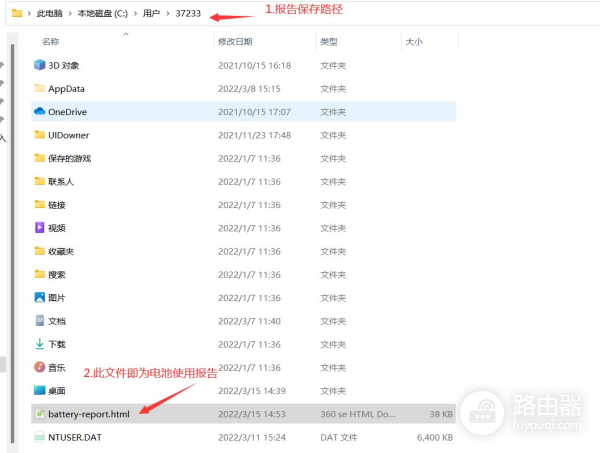Click the 搜索 folder icon
Screen dimensions: 600x453
point(39,274)
